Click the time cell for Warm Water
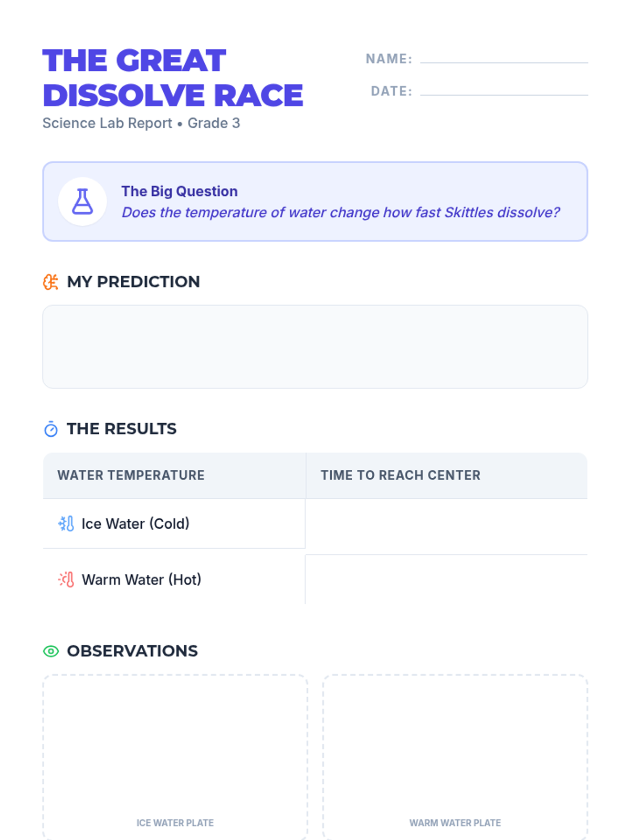The height and width of the screenshot is (840, 630). 446,580
